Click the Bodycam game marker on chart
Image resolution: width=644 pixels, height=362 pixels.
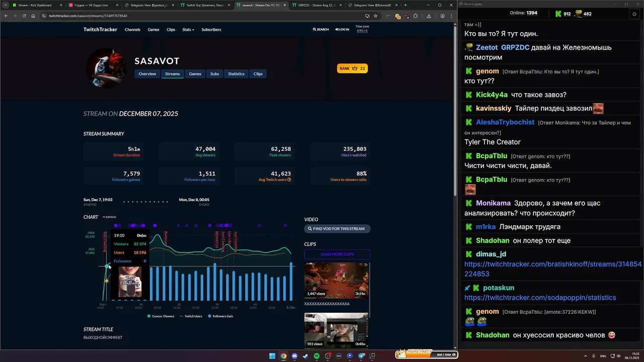[166, 238]
